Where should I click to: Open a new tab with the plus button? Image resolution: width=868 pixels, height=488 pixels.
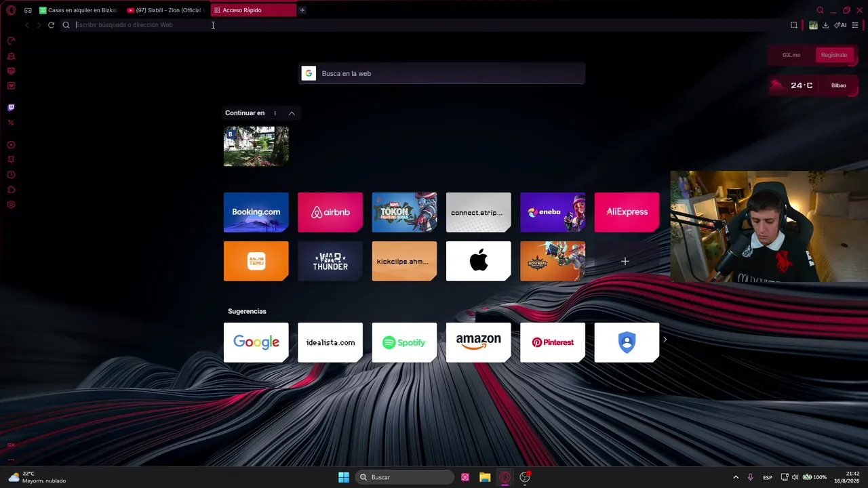302,10
